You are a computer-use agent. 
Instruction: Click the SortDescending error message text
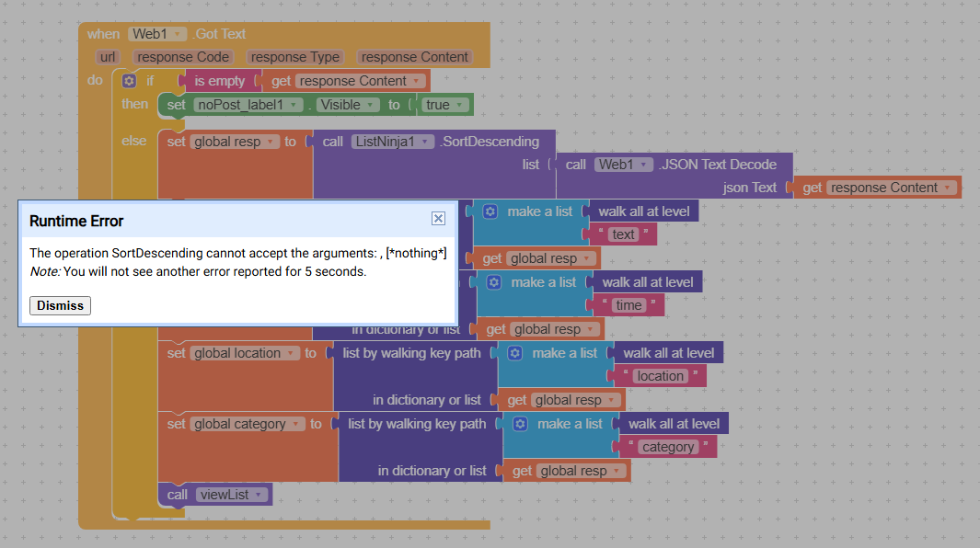[238, 253]
